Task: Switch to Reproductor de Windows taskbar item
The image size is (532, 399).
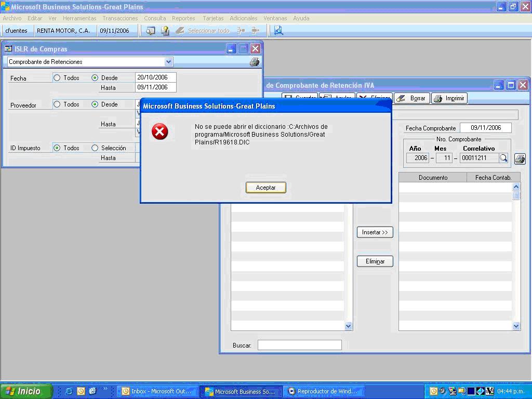Action: click(x=325, y=391)
